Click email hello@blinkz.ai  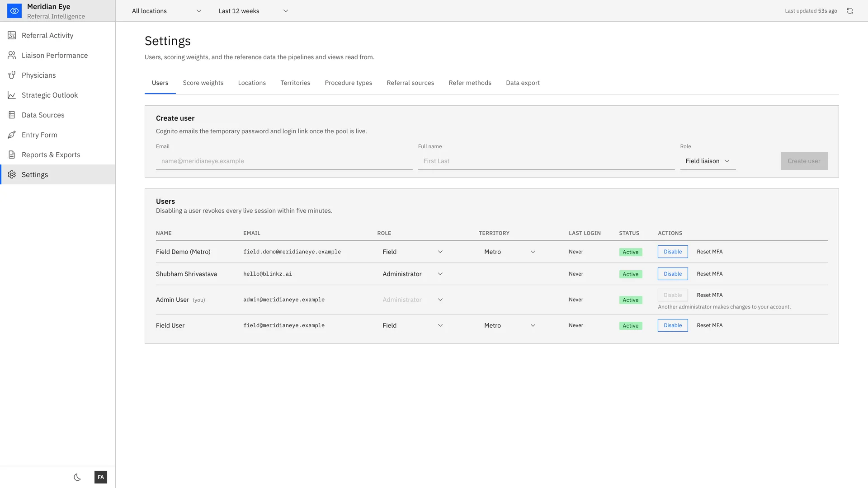[x=268, y=274]
